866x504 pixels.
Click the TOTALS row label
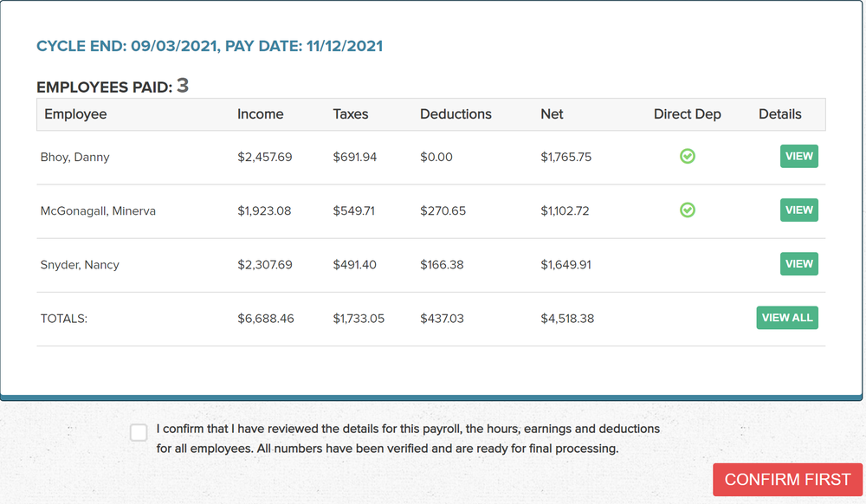(63, 318)
